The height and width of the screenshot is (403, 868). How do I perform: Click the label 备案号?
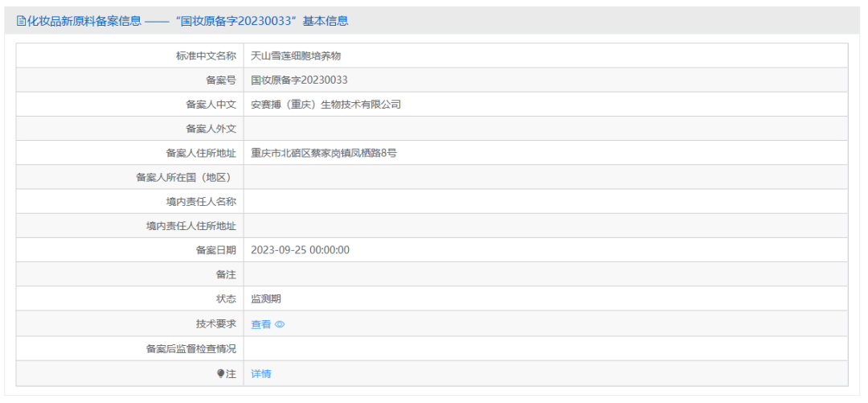click(x=222, y=80)
